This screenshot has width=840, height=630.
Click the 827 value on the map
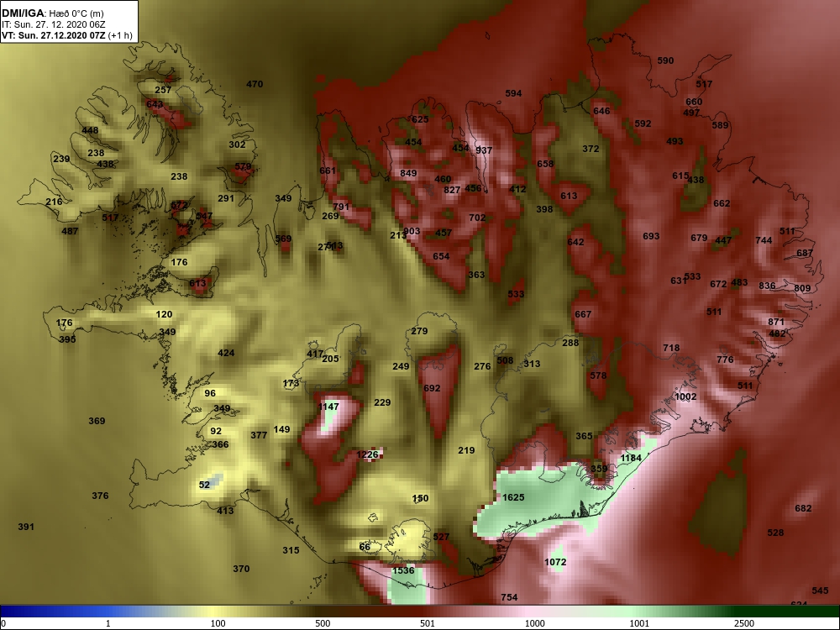452,190
